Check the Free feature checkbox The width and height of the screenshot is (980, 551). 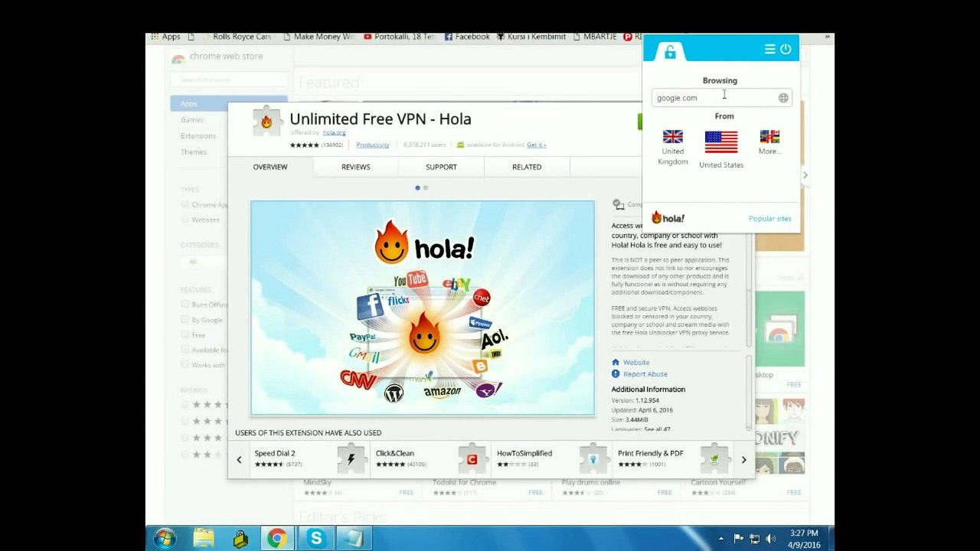185,335
